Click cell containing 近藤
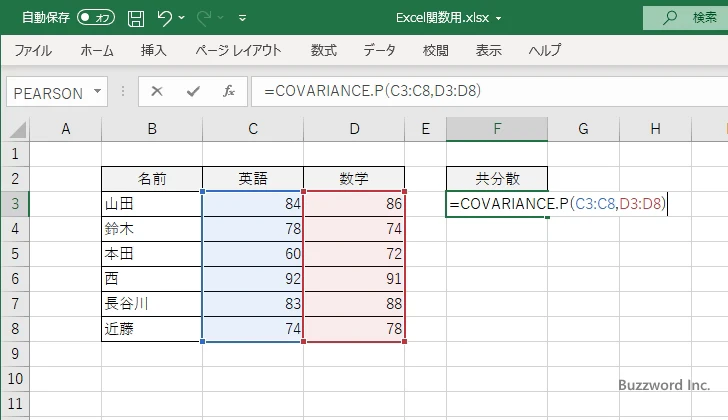This screenshot has width=728, height=420. pyautogui.click(x=152, y=329)
